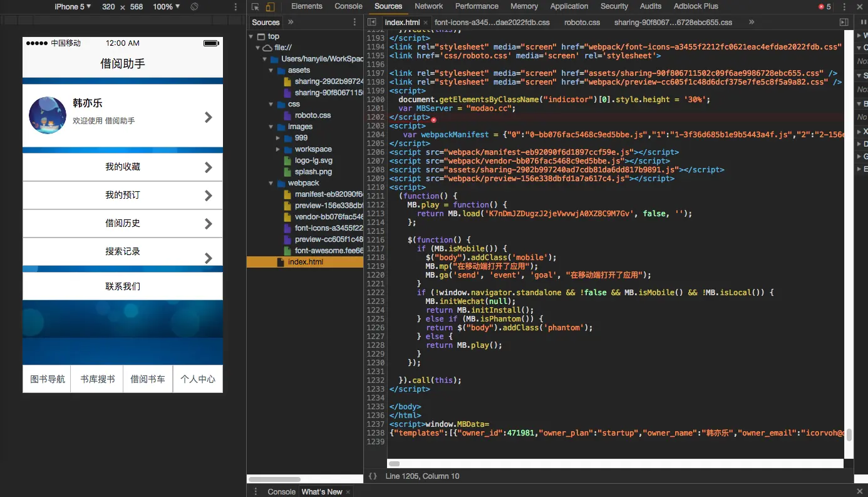Close the bottom console drawer
The width and height of the screenshot is (868, 497).
(860, 491)
